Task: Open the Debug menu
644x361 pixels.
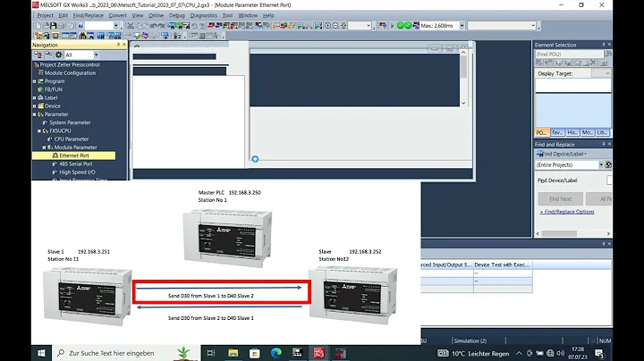Action: coord(176,15)
